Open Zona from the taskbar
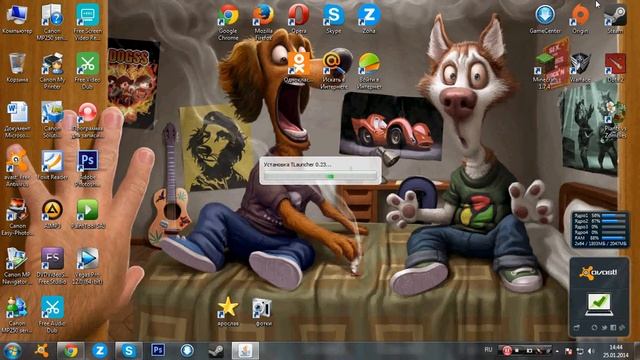This screenshot has width=640, height=360. click(x=100, y=351)
